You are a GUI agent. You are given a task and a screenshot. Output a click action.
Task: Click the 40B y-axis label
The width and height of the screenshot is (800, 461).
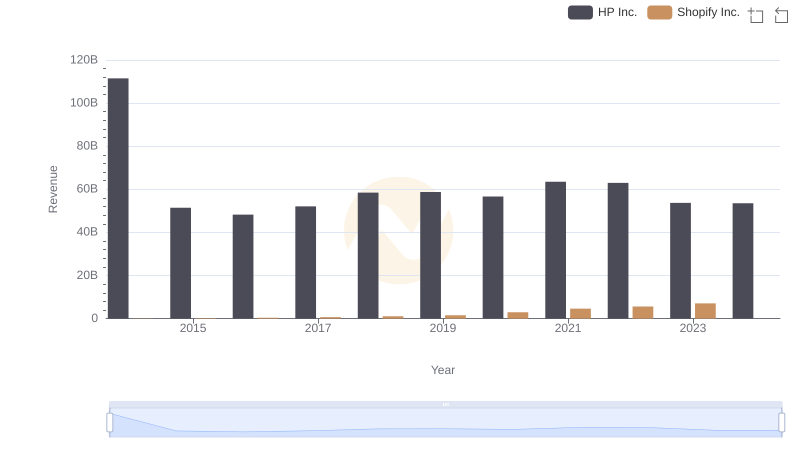tap(87, 232)
